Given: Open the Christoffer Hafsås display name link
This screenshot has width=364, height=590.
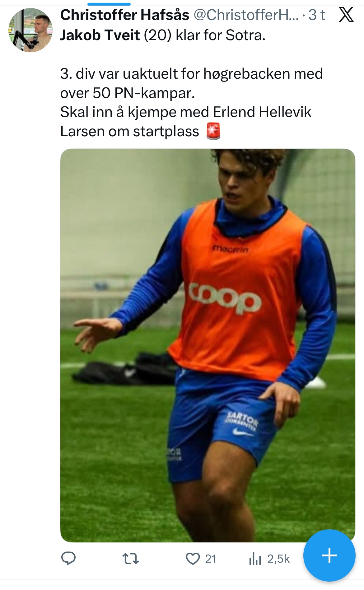Looking at the screenshot, I should (124, 15).
